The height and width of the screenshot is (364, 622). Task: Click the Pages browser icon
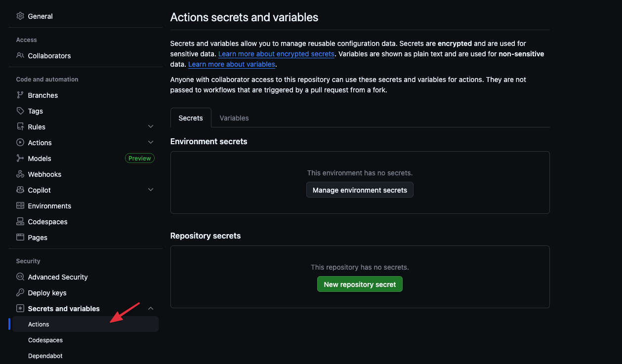pyautogui.click(x=20, y=238)
